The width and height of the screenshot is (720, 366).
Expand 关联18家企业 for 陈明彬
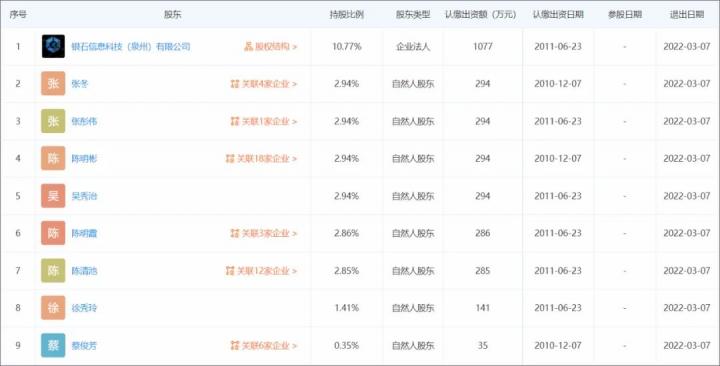261,159
